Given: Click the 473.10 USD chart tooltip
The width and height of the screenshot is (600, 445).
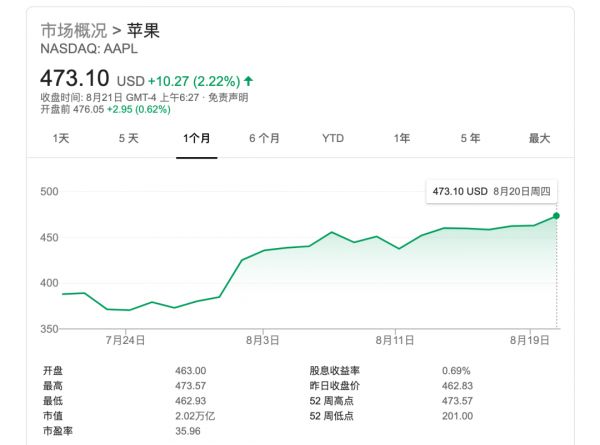Looking at the screenshot, I should (x=492, y=191).
